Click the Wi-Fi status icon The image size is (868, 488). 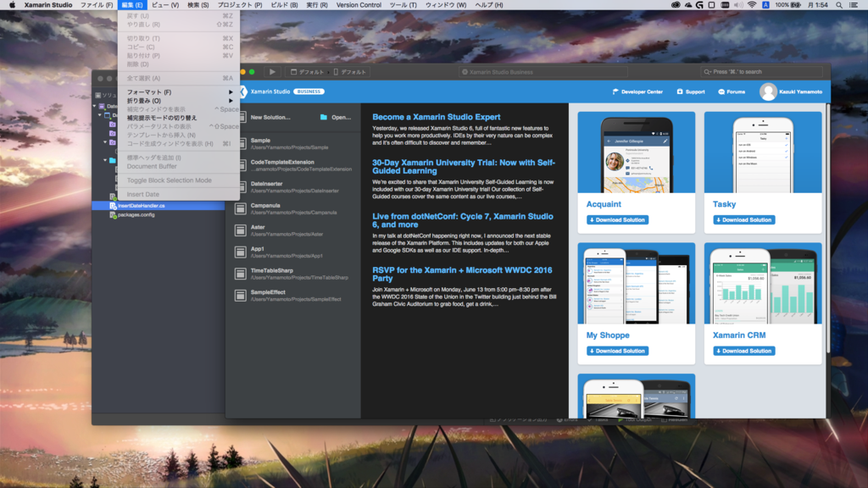[752, 5]
